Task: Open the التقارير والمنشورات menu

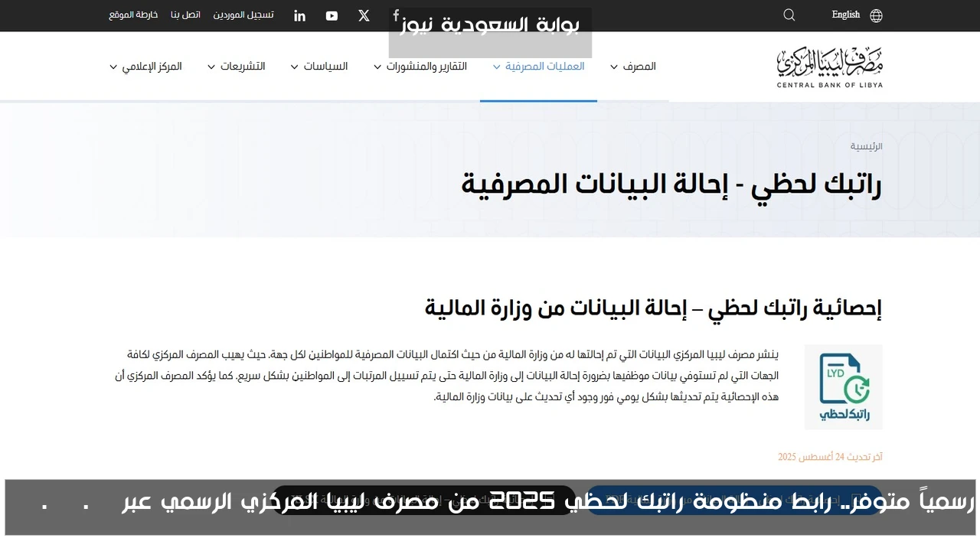Action: tap(426, 67)
